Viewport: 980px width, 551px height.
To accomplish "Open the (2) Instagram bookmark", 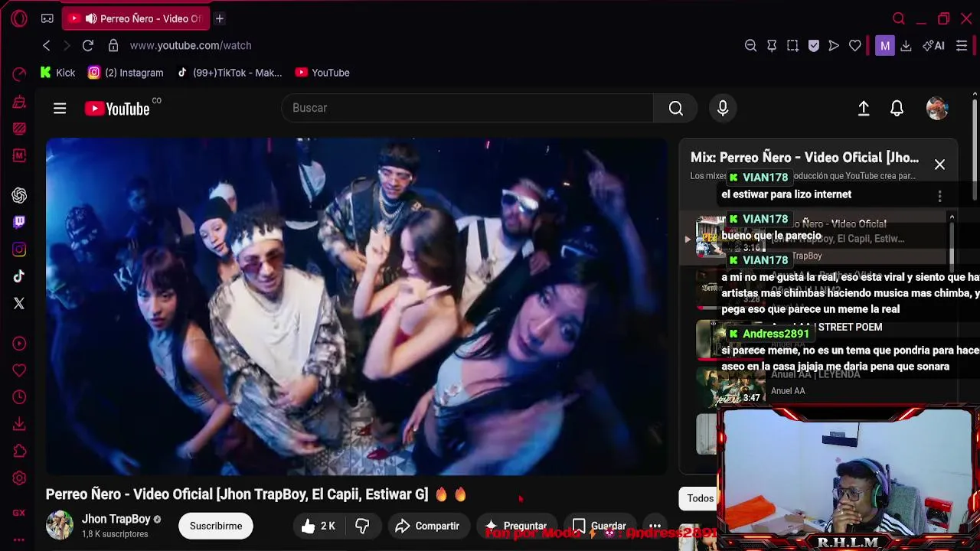I will (126, 73).
